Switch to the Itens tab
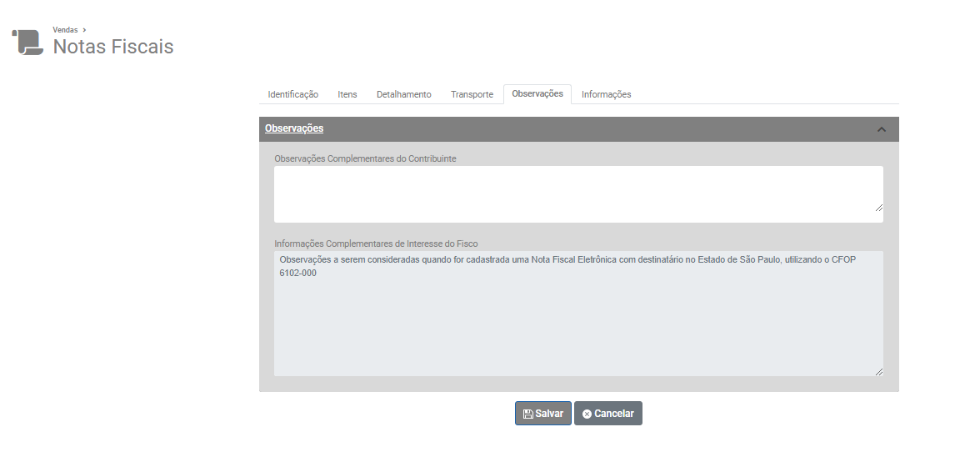 click(347, 94)
